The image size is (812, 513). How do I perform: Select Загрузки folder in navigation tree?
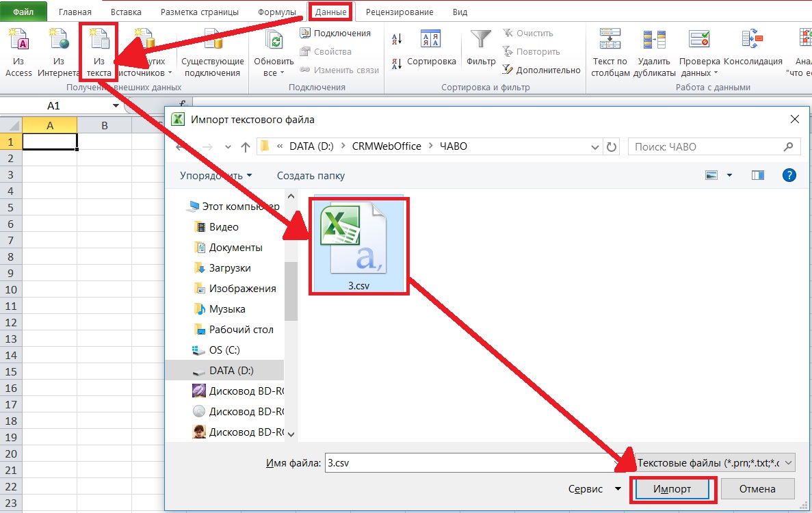[x=230, y=268]
